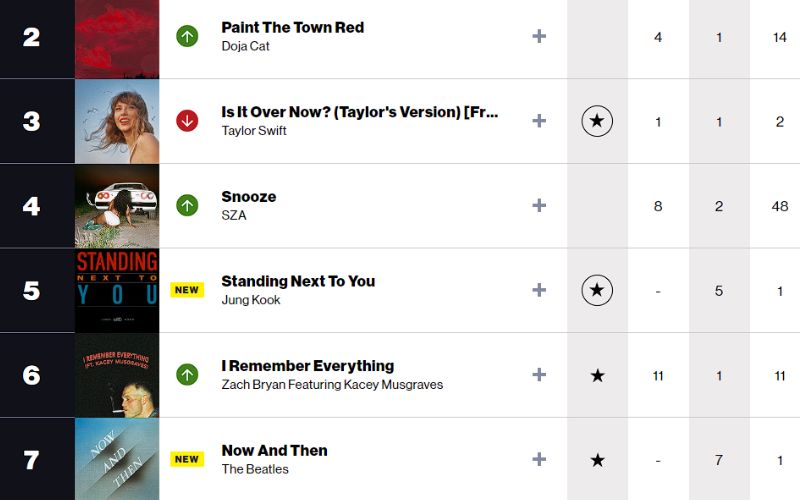Click red down arrow beside Is It Over Now

tap(187, 121)
